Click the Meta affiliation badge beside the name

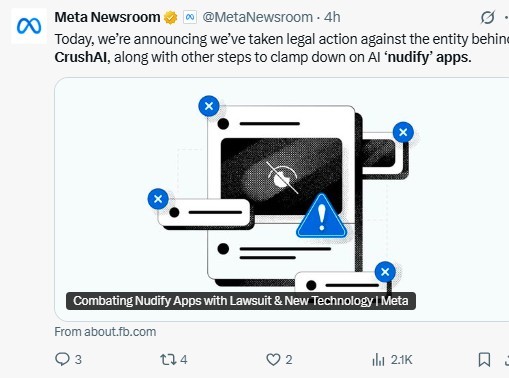(190, 17)
